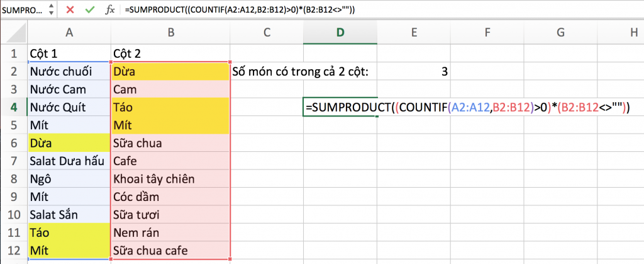
Task: Select the "Sữa chua cafe" cell
Action: [170, 251]
